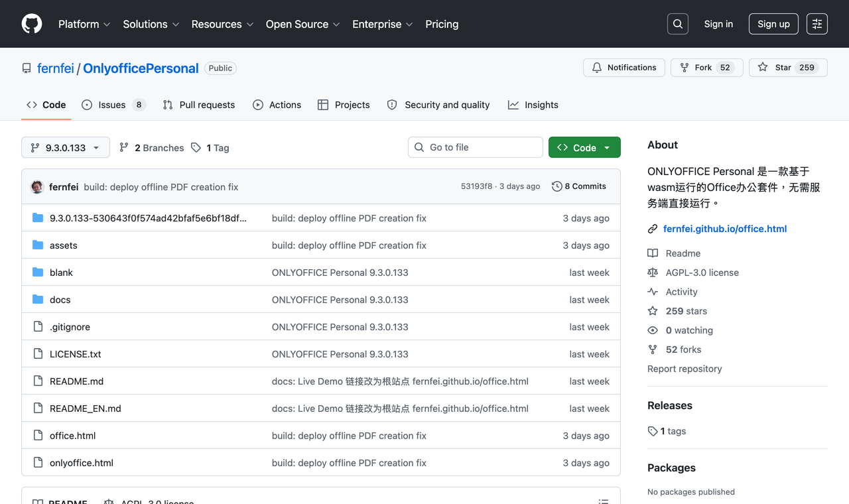Switch to the Insights tab
This screenshot has width=849, height=504.
533,105
